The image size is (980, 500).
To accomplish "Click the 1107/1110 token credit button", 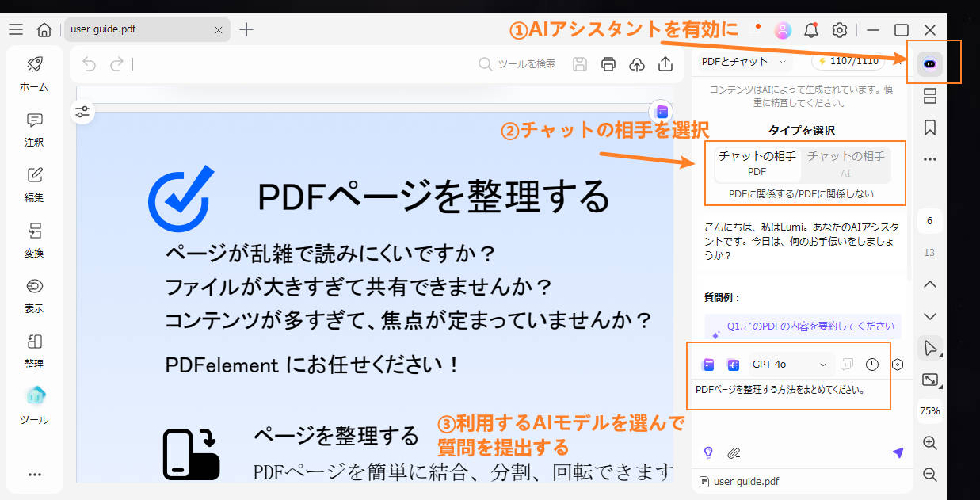I will point(848,61).
